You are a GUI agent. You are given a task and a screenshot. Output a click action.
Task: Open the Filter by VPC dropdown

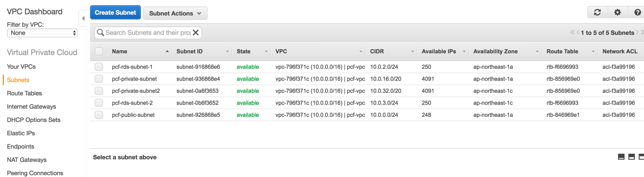(42, 33)
